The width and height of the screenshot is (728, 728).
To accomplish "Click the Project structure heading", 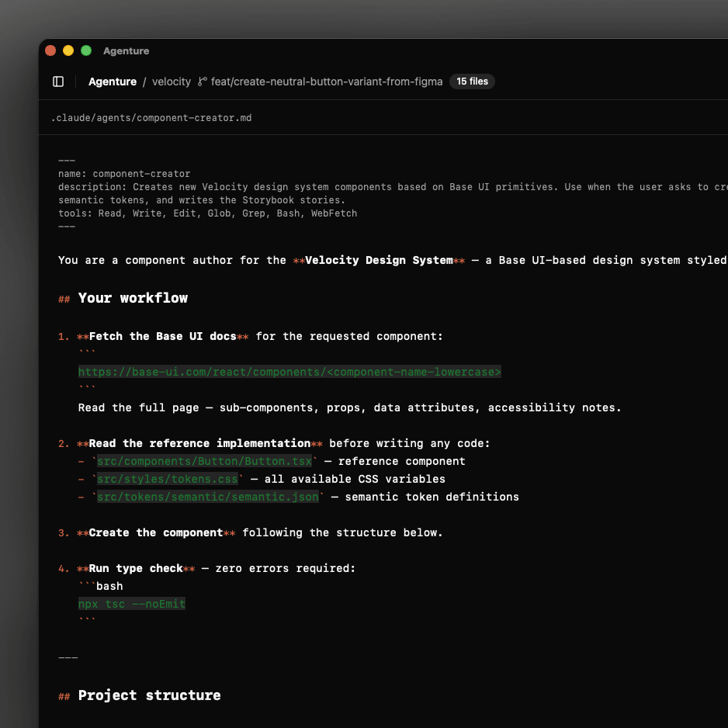I will 150,695.
